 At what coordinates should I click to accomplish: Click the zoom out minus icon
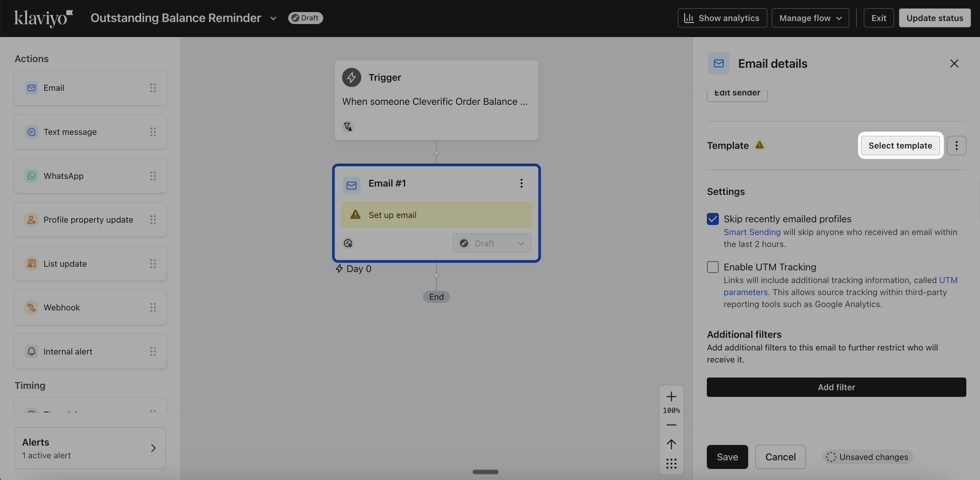pos(671,425)
